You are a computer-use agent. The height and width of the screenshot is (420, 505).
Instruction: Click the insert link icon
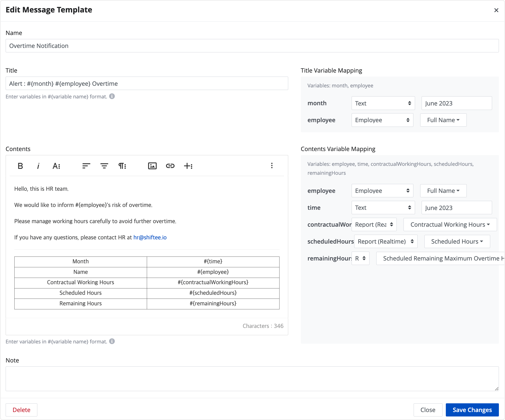click(170, 166)
